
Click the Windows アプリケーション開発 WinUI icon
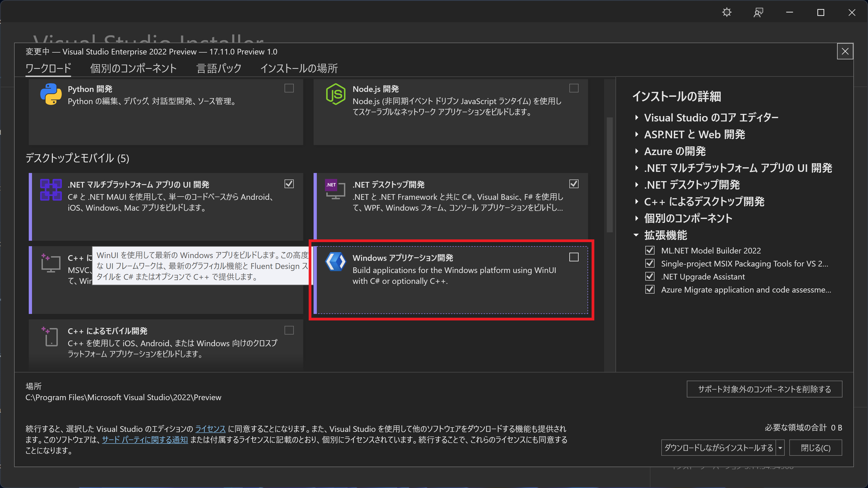[x=336, y=261]
